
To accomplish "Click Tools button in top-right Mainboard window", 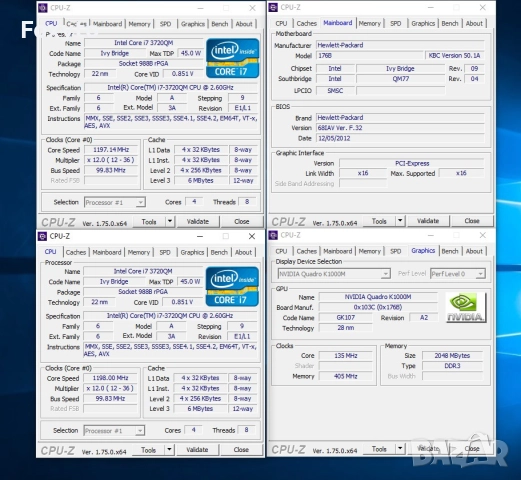I will 379,221.
